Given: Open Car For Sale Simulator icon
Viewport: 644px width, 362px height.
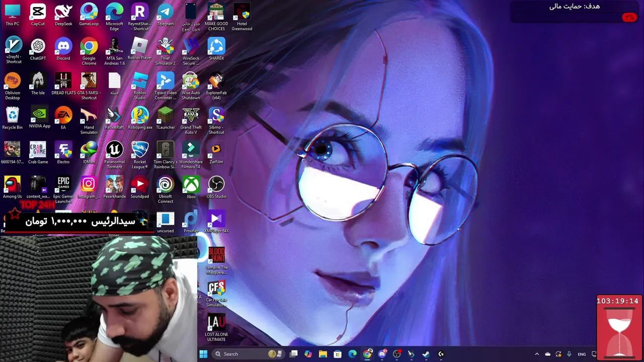Looking at the screenshot, I should click(216, 294).
